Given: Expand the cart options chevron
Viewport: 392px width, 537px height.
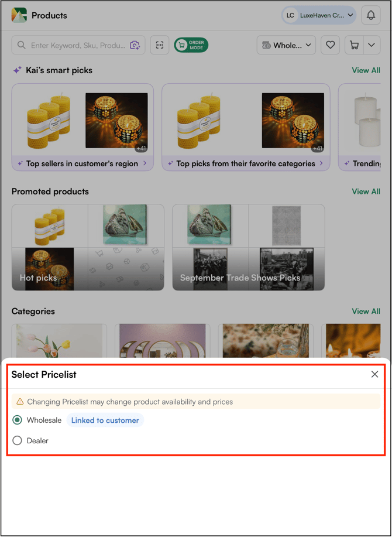Looking at the screenshot, I should (x=372, y=45).
